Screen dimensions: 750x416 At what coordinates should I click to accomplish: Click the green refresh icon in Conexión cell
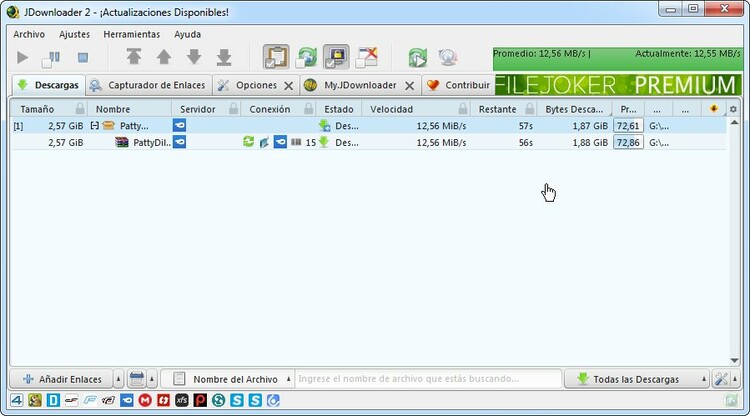(248, 142)
